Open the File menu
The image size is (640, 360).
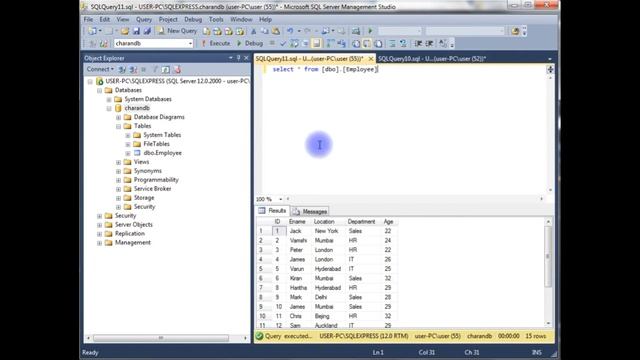click(88, 19)
